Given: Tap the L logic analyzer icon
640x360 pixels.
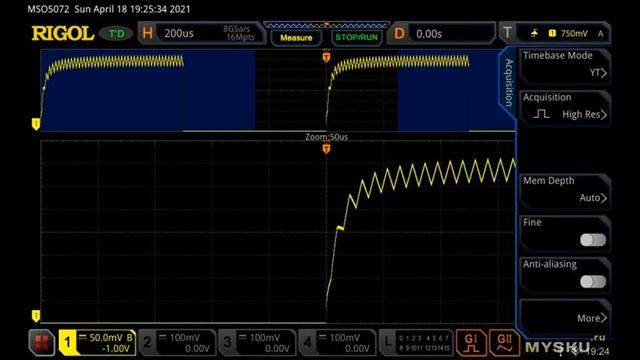Looking at the screenshot, I should click(x=387, y=342).
